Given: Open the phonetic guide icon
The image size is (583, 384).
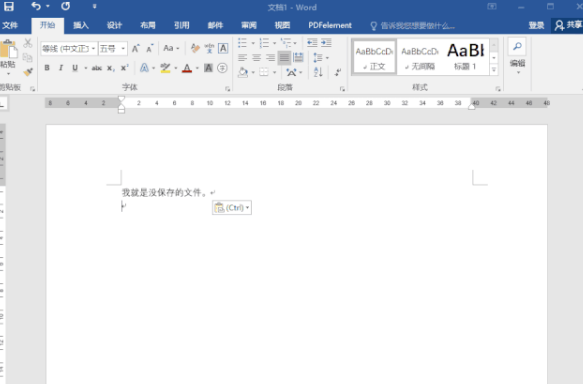Looking at the screenshot, I should [x=209, y=48].
